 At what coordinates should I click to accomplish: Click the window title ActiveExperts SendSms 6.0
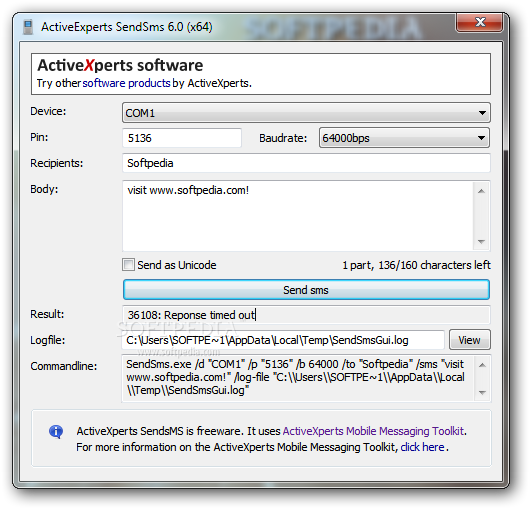point(127,27)
